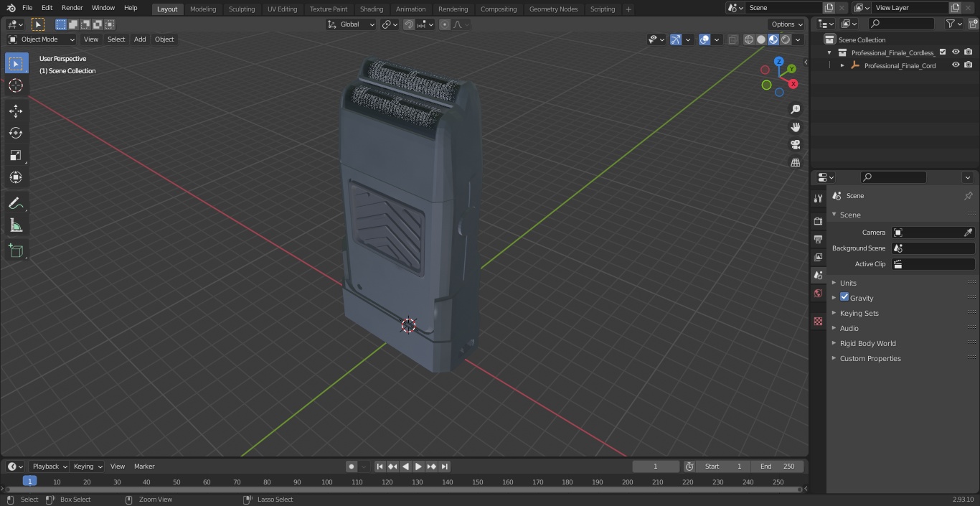The height and width of the screenshot is (506, 980).
Task: Select the Transform tool
Action: click(16, 177)
